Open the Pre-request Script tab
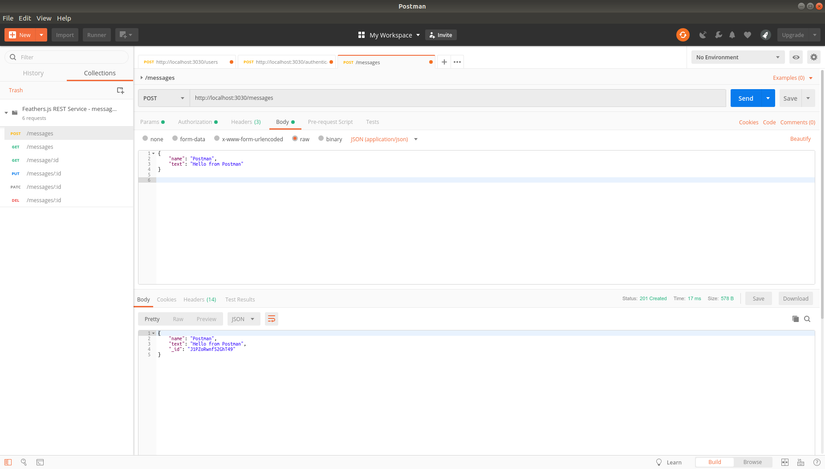 pos(330,122)
